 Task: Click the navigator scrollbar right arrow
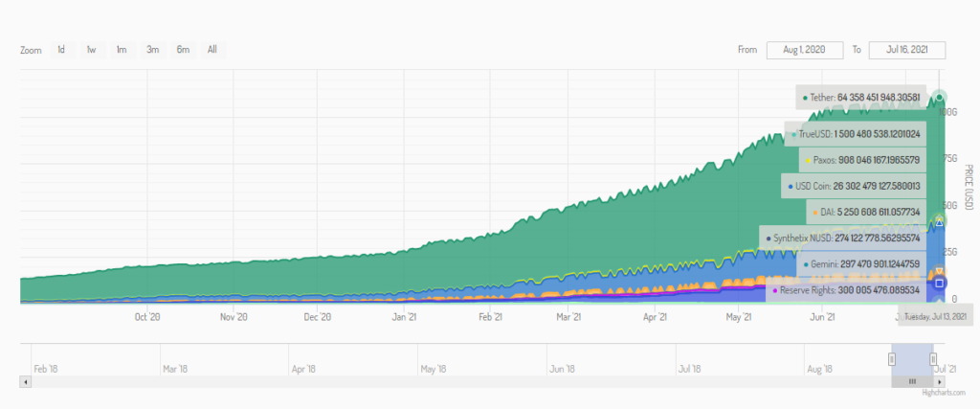940,381
